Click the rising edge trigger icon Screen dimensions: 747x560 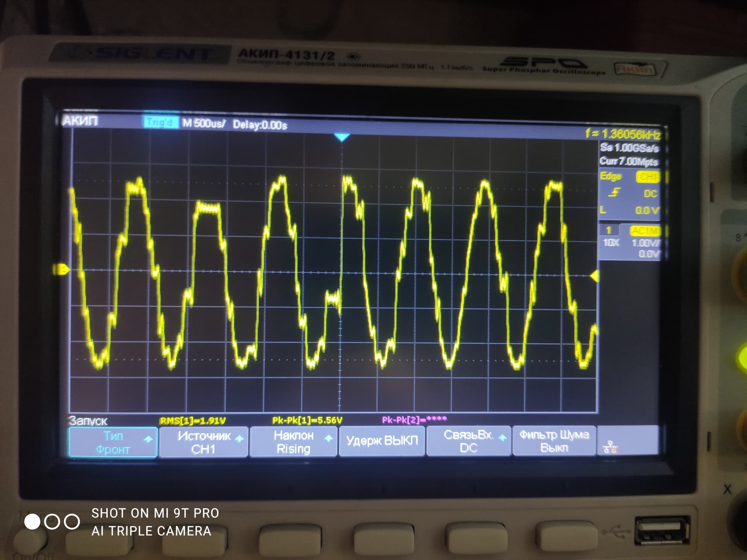[x=615, y=192]
